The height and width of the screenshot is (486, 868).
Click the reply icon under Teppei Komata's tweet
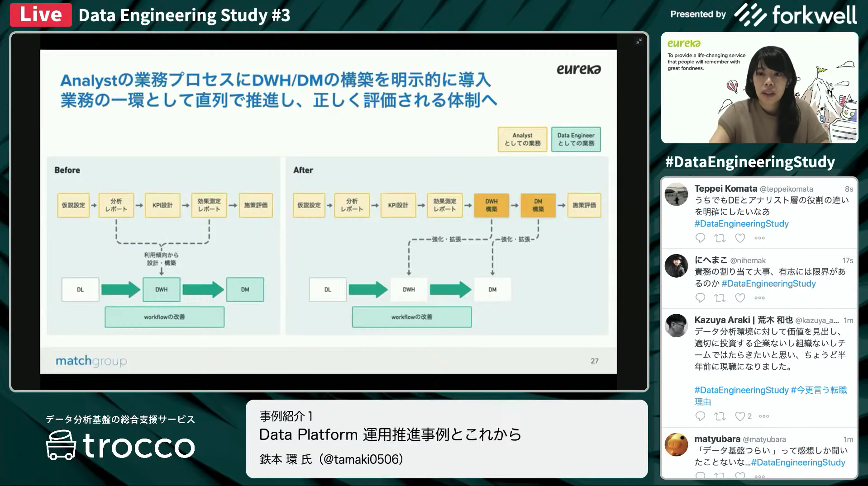pos(700,238)
